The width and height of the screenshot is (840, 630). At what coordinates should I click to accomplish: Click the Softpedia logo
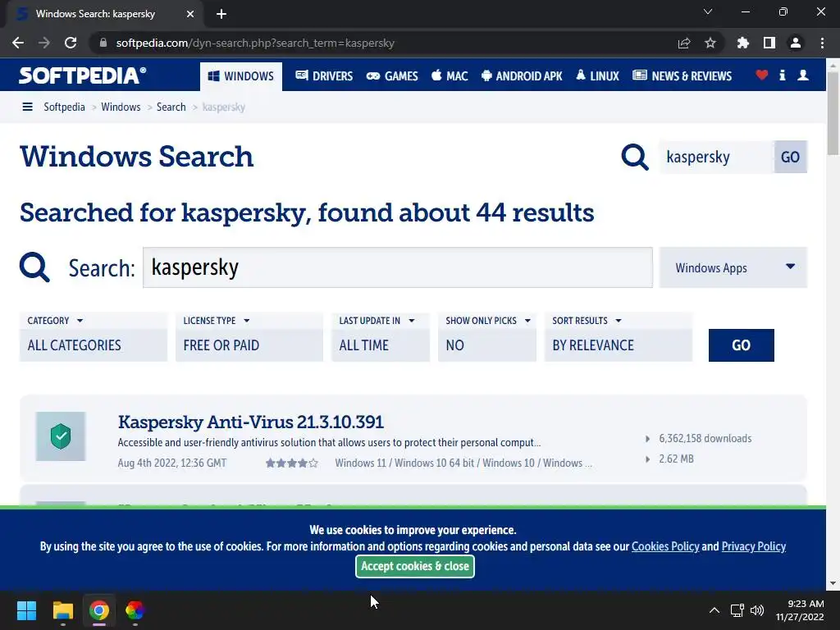click(83, 75)
